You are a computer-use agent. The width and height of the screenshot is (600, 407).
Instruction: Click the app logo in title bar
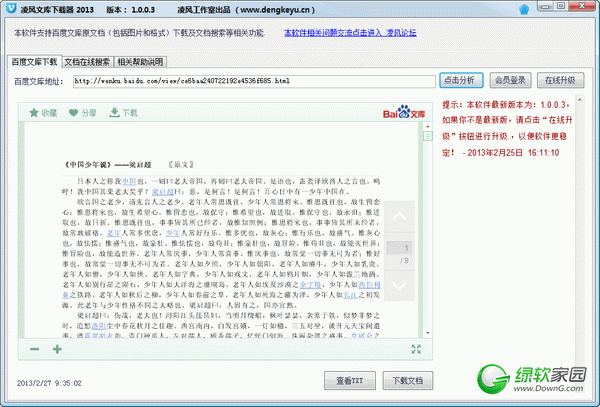tap(11, 8)
